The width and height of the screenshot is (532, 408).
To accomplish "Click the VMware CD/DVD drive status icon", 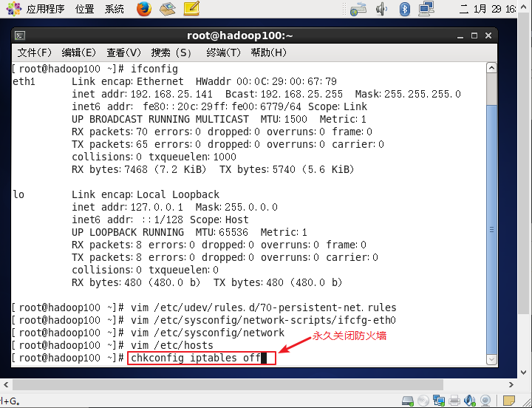I will (x=423, y=401).
